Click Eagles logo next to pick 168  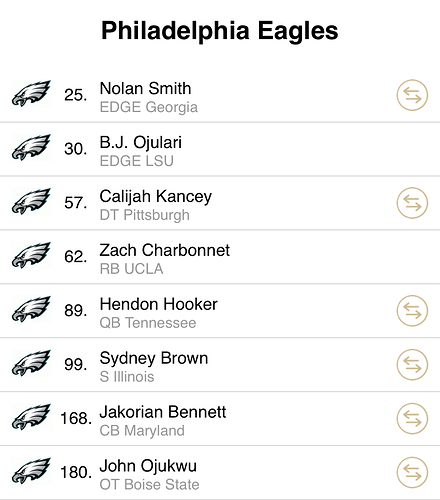[31, 417]
